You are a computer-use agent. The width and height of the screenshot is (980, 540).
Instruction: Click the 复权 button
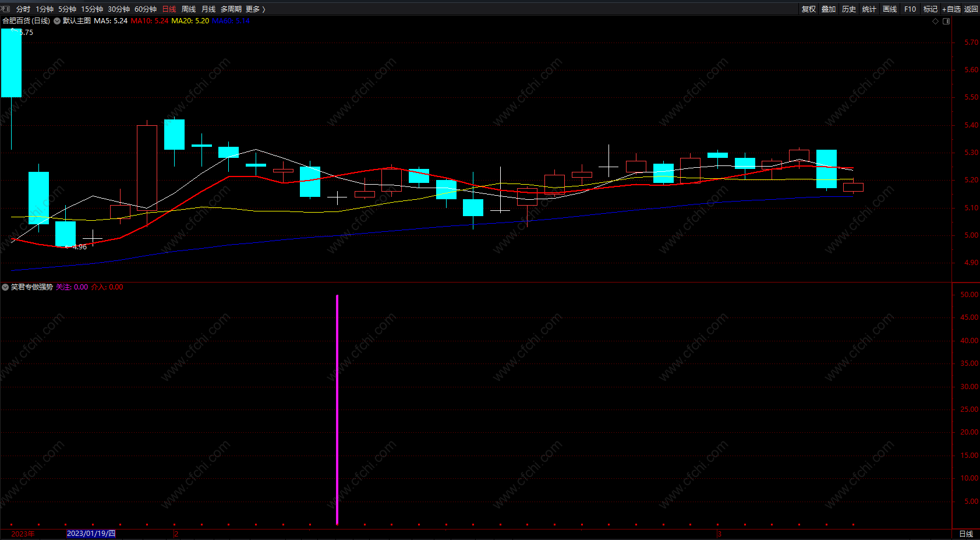coord(808,9)
